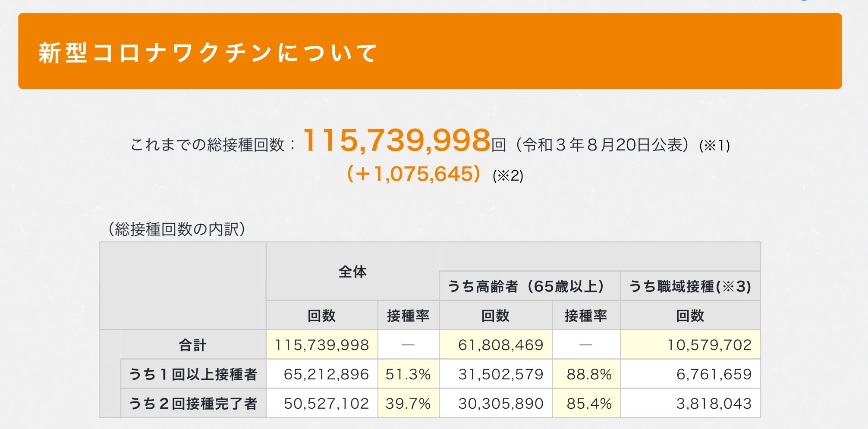
Task: Click the 合計 row label
Action: coord(193,345)
